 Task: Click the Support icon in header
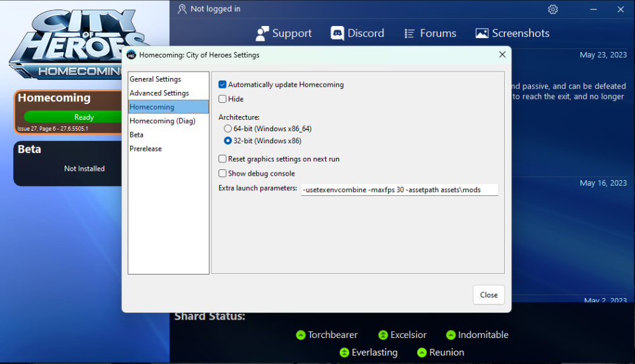262,34
